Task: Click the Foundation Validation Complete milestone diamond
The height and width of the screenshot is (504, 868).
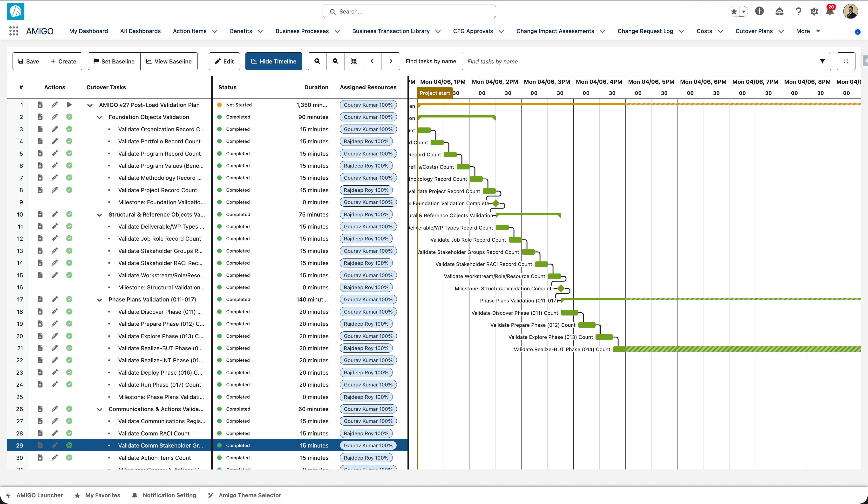Action: (x=496, y=203)
